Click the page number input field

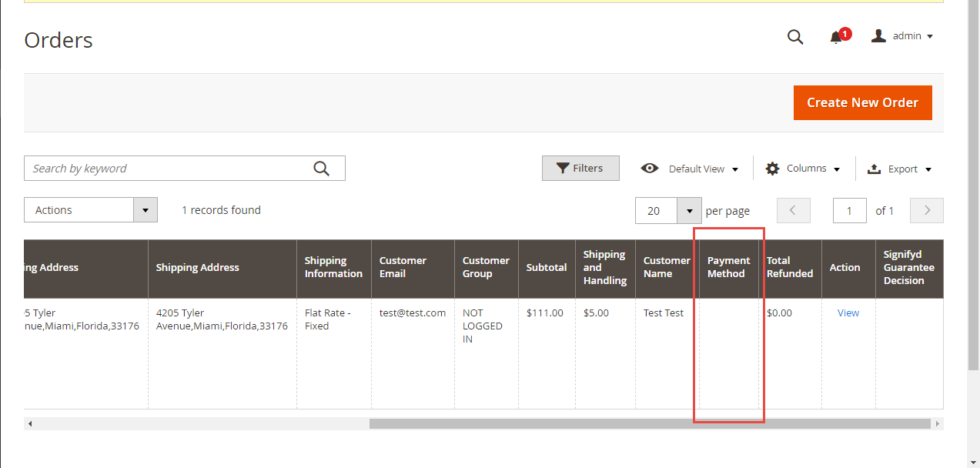point(849,210)
